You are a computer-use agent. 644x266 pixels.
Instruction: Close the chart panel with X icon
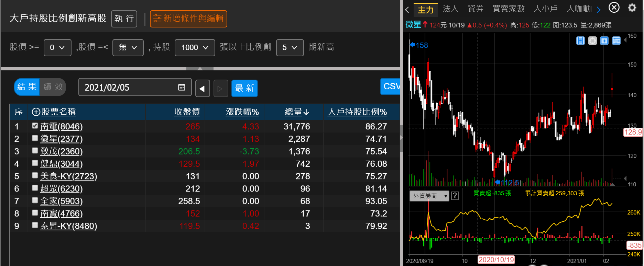(x=614, y=8)
